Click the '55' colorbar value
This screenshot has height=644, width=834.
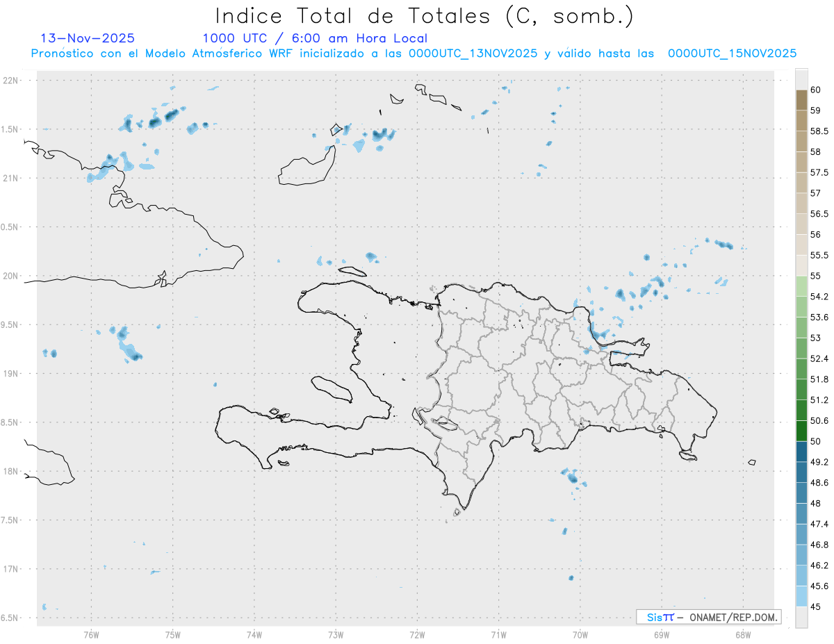coord(816,276)
